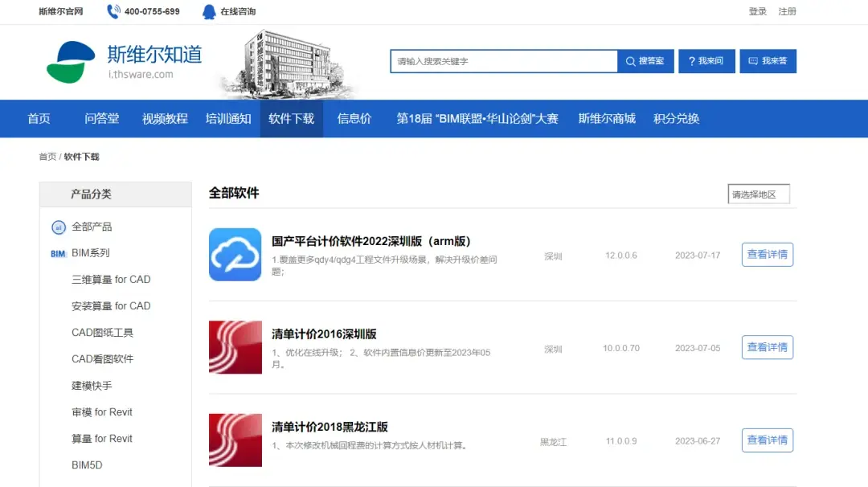Image resolution: width=868 pixels, height=487 pixels.
Task: Click 斯维尔官网 top link
Action: pos(61,11)
